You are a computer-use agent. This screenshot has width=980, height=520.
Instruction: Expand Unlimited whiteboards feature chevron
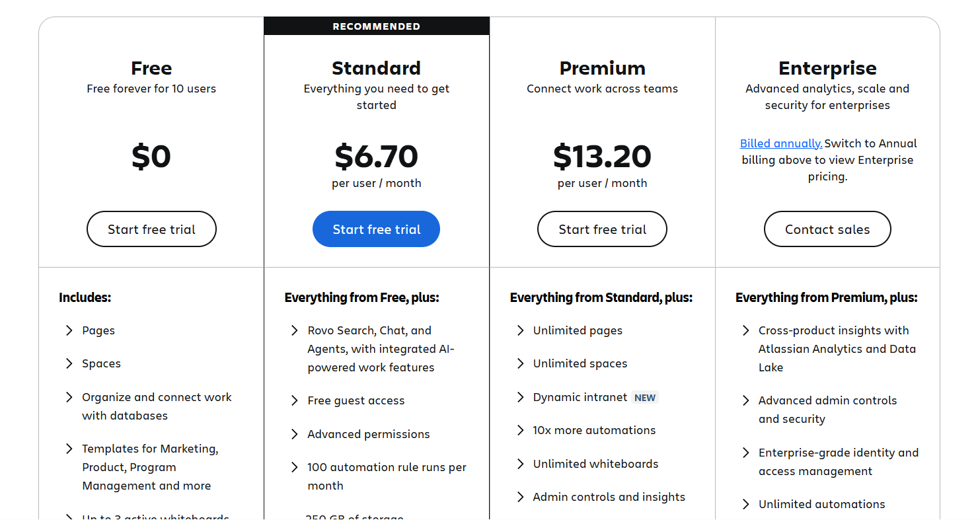[521, 464]
